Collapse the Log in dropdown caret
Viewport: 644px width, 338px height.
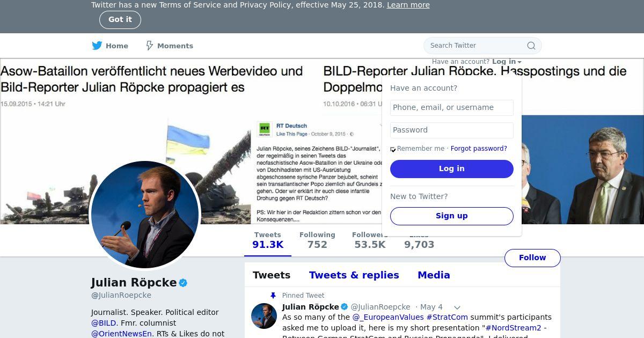519,62
